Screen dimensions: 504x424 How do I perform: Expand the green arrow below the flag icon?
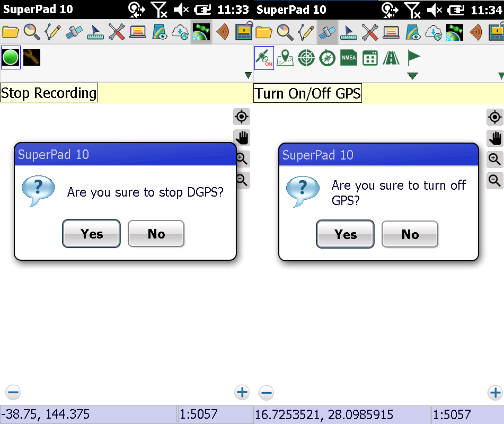point(412,76)
